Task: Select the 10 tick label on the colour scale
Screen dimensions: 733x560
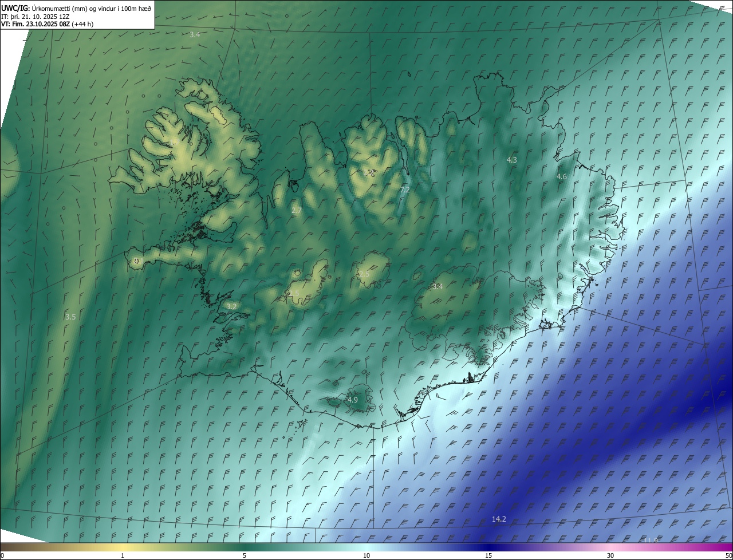Action: click(x=366, y=555)
